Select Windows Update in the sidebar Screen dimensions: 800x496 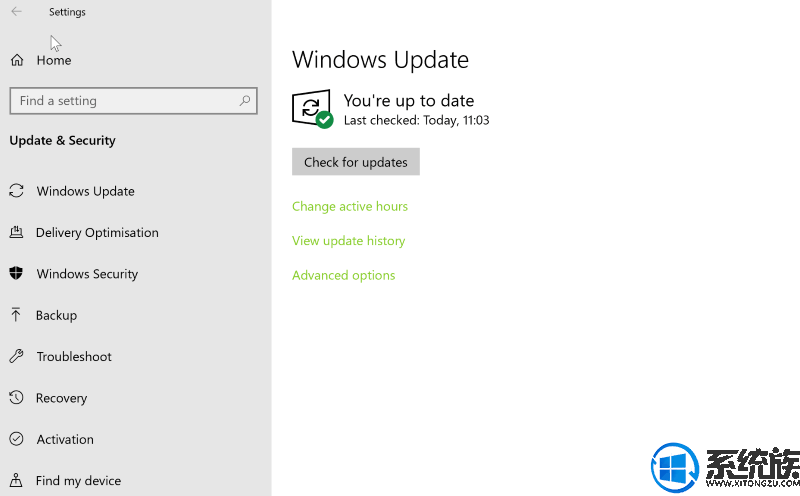coord(86,191)
